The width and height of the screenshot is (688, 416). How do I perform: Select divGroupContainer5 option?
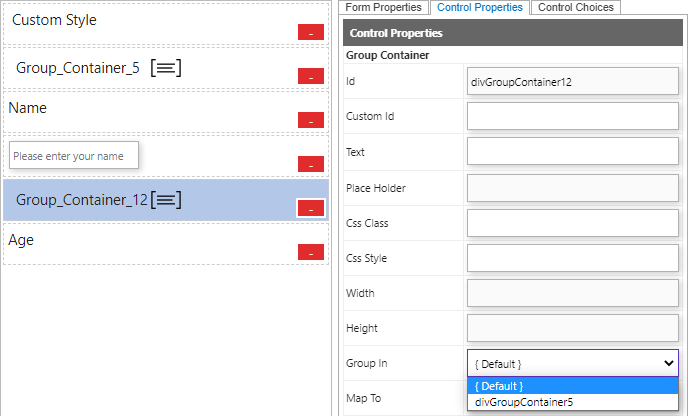[572, 402]
